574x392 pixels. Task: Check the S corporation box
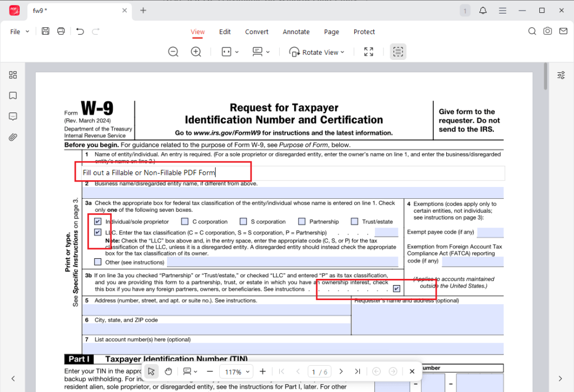pos(243,222)
